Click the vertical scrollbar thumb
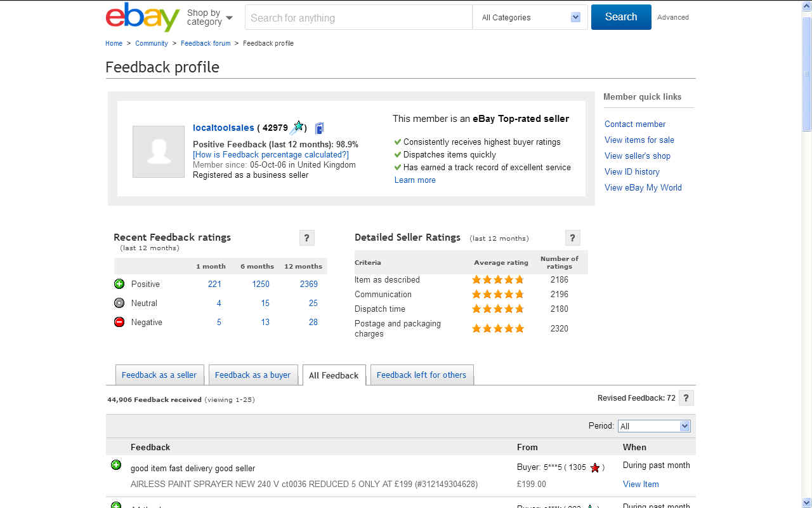This screenshot has width=812, height=508. pyautogui.click(x=807, y=75)
